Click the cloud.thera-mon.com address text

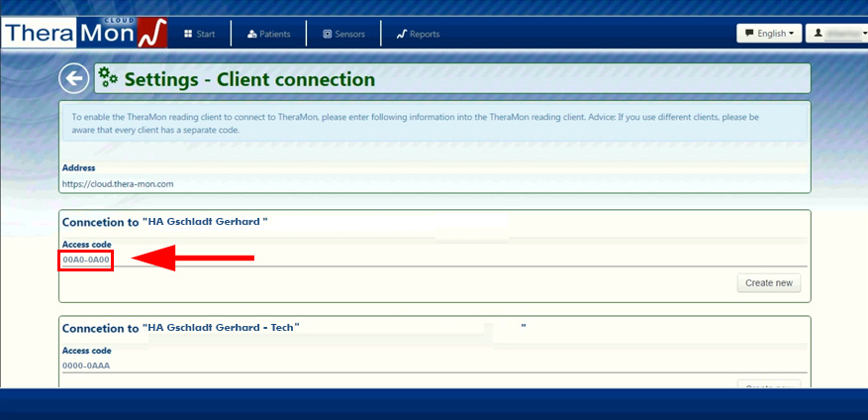click(118, 183)
